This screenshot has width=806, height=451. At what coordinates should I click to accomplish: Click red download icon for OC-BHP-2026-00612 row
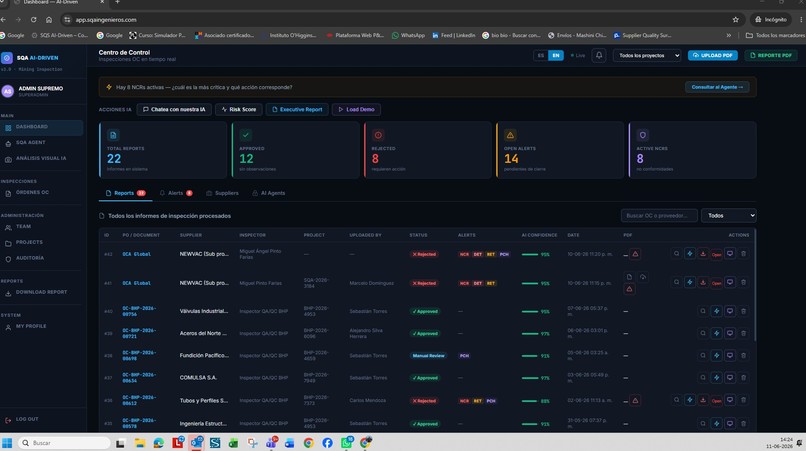(x=703, y=400)
